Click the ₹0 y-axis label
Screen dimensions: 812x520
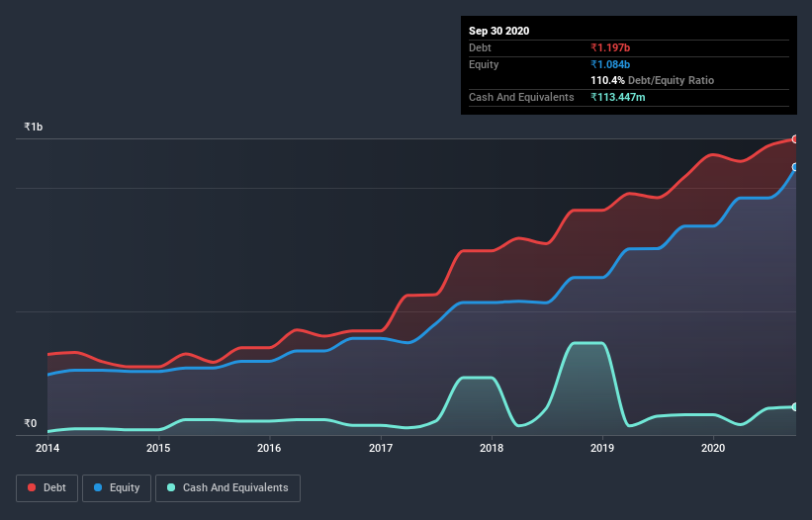click(31, 423)
